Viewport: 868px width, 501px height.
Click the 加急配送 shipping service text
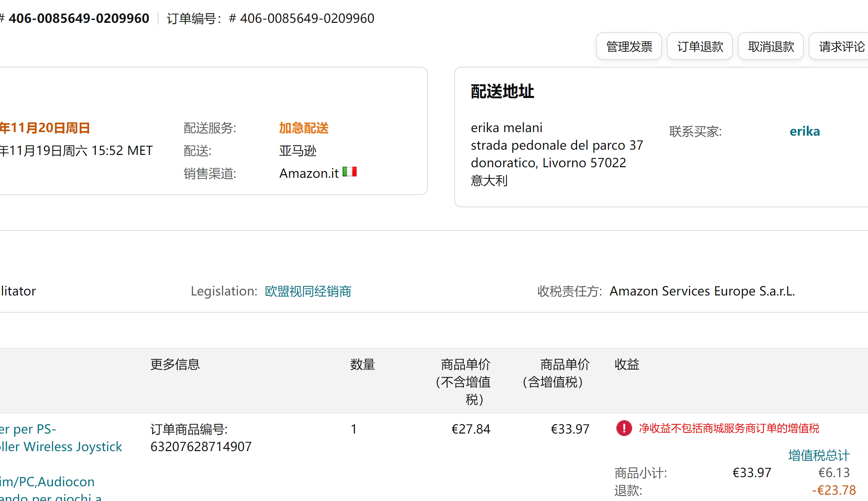[x=304, y=128]
